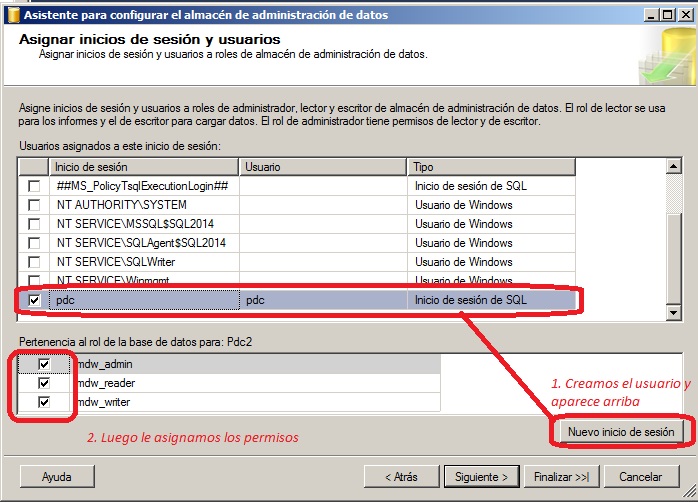Image resolution: width=698 pixels, height=502 pixels.
Task: Select the mdw_reader role name
Action: (x=106, y=383)
